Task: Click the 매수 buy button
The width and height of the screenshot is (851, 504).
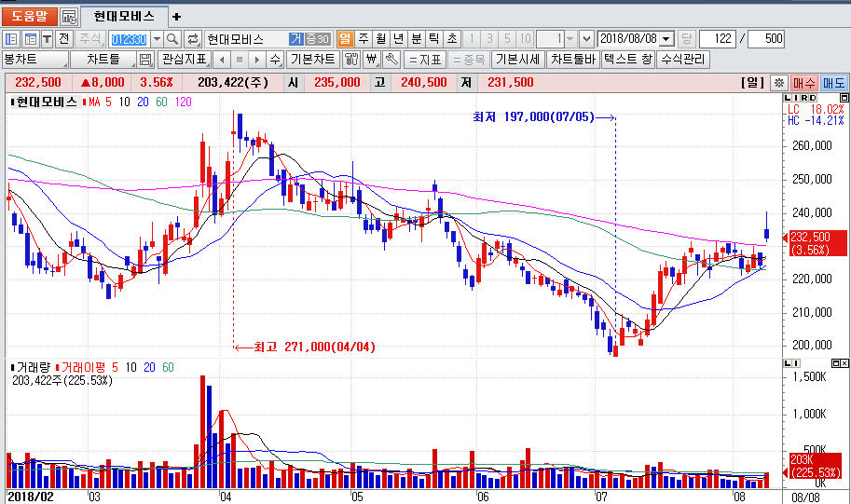Action: pyautogui.click(x=803, y=82)
